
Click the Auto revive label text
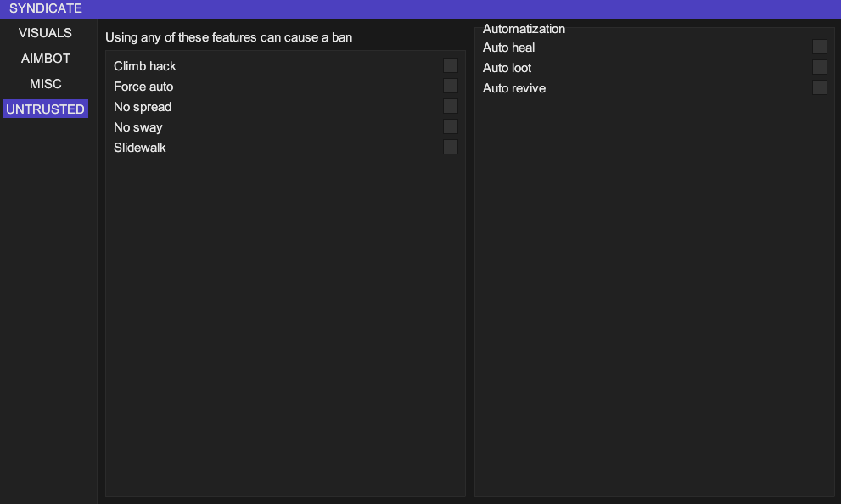coord(514,88)
